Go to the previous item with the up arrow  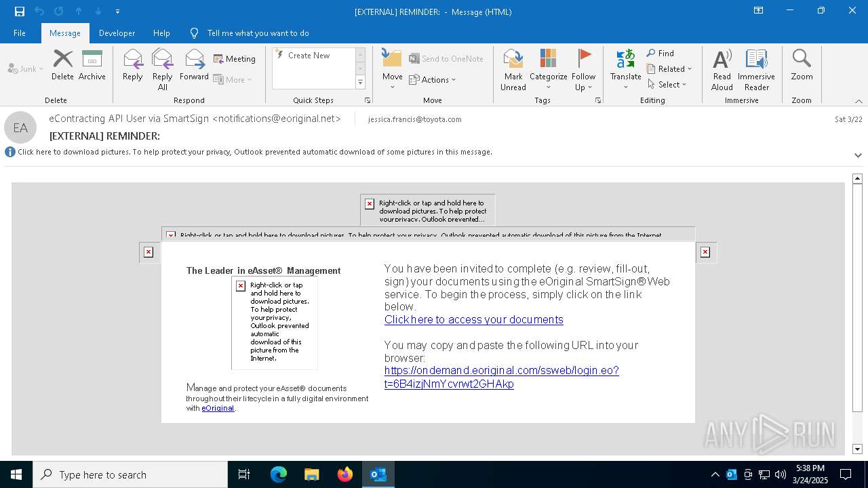click(79, 12)
